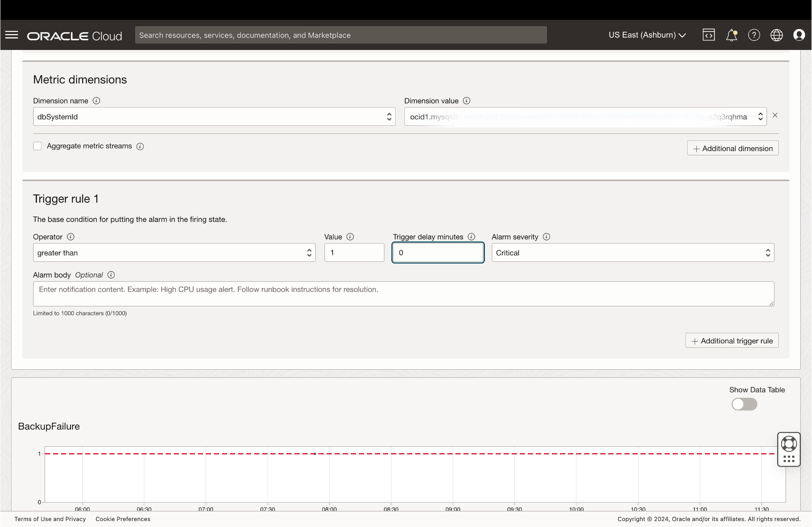
Task: Open the Alarm severity dropdown showing Critical
Action: tap(632, 253)
